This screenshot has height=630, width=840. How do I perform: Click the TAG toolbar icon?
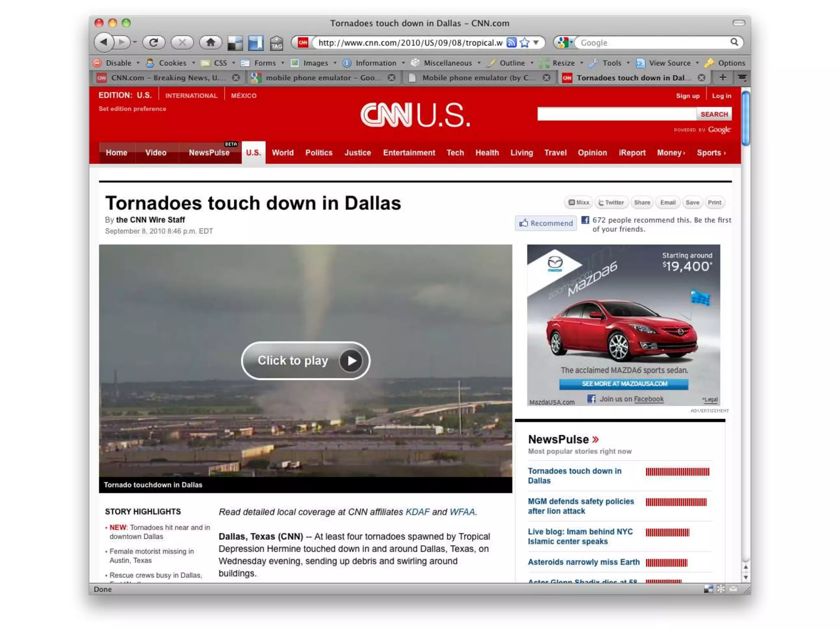276,43
